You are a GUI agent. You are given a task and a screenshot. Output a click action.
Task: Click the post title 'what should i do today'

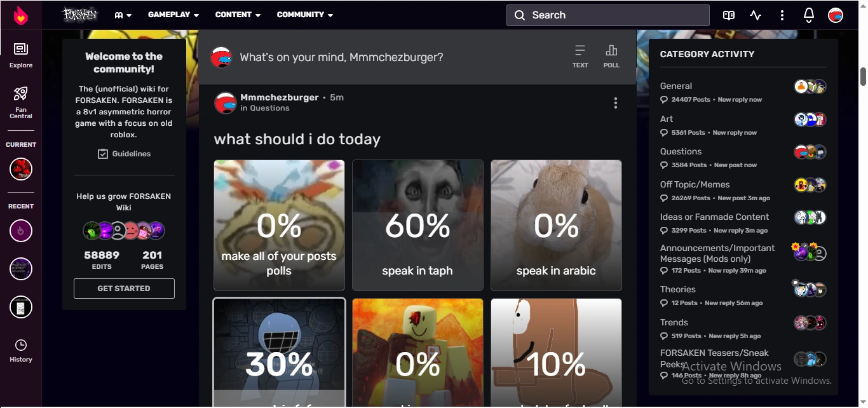(297, 139)
